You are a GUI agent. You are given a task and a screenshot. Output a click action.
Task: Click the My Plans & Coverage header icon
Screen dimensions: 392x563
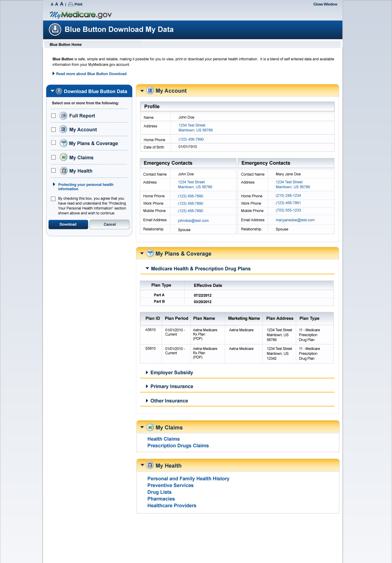click(150, 253)
